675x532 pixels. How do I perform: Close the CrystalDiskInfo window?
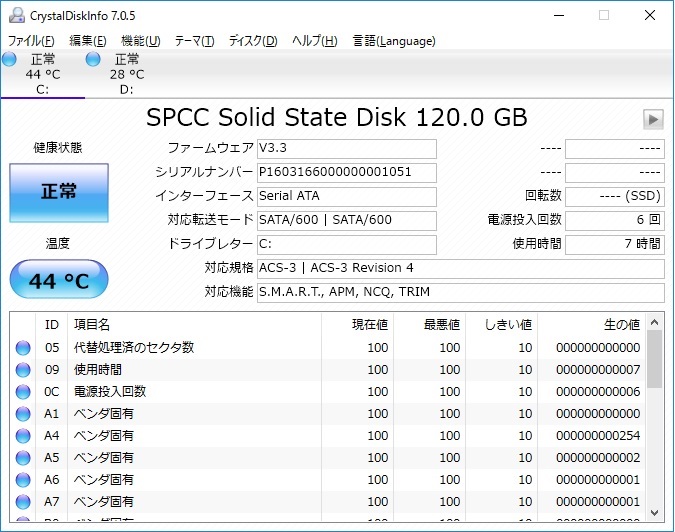(650, 15)
